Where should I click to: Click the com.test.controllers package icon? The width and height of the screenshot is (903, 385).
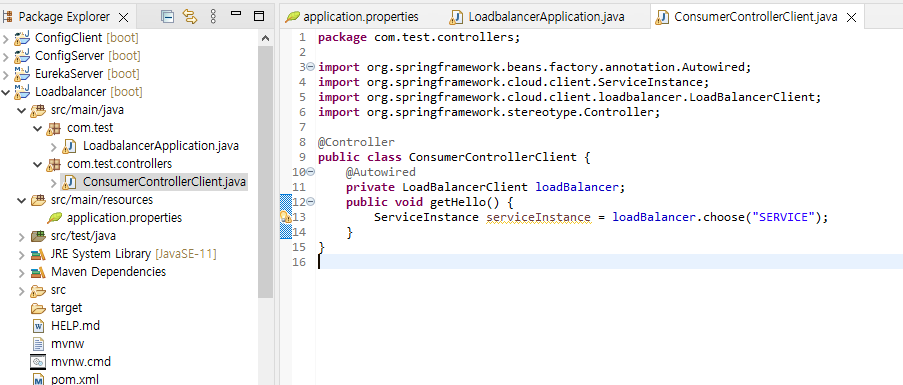(x=54, y=164)
